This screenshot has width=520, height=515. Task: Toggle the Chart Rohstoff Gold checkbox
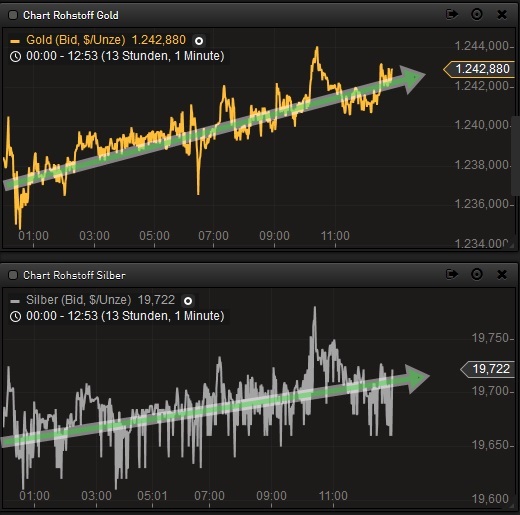point(13,15)
